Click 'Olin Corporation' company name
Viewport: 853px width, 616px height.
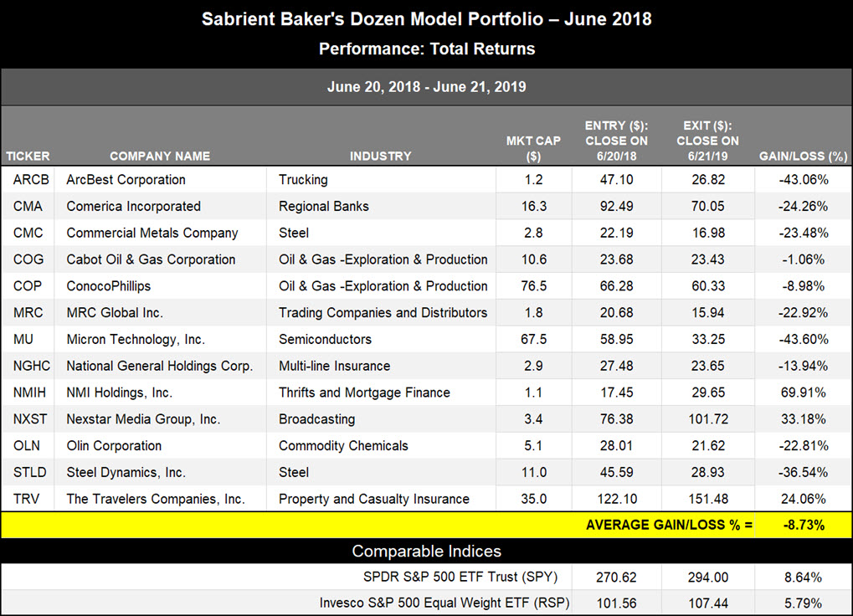click(114, 446)
